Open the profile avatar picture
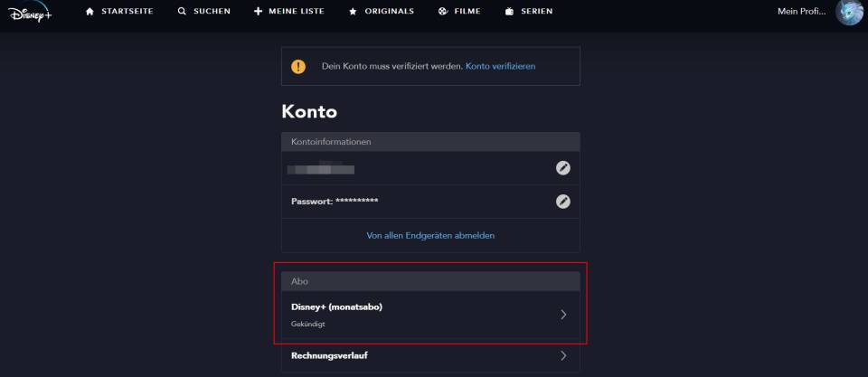The height and width of the screenshot is (377, 868). 849,12
